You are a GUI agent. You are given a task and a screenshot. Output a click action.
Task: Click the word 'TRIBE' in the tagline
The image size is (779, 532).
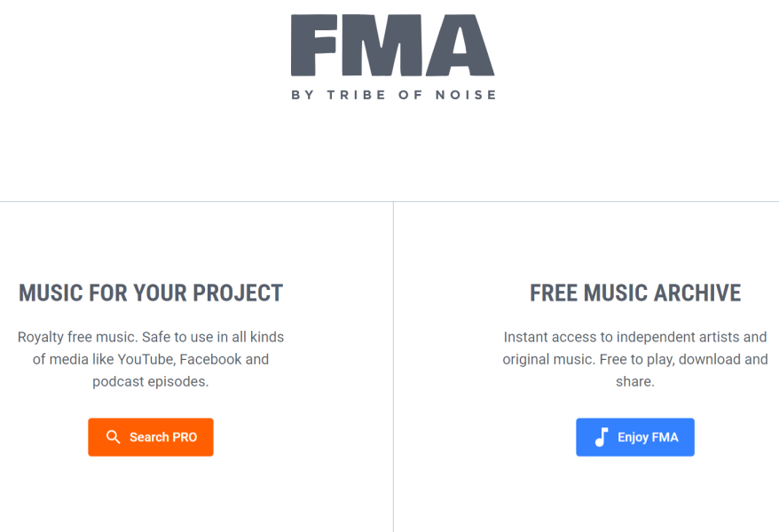coord(356,95)
